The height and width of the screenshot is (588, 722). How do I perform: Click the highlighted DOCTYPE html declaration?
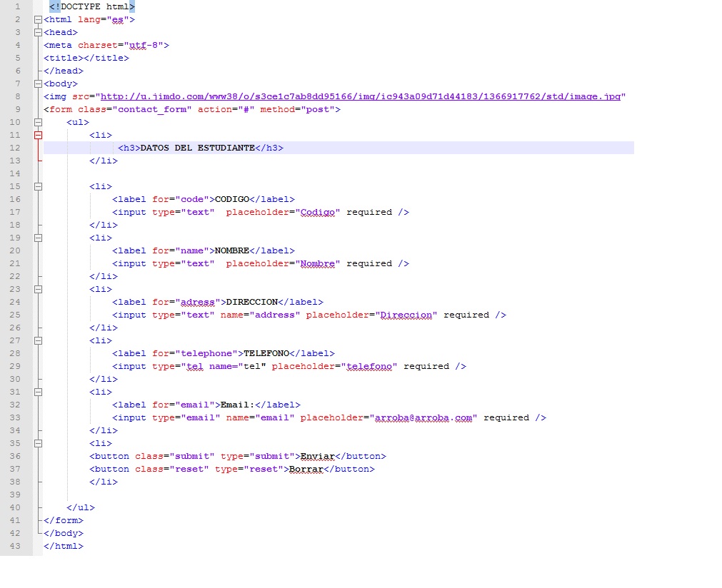tap(91, 6)
